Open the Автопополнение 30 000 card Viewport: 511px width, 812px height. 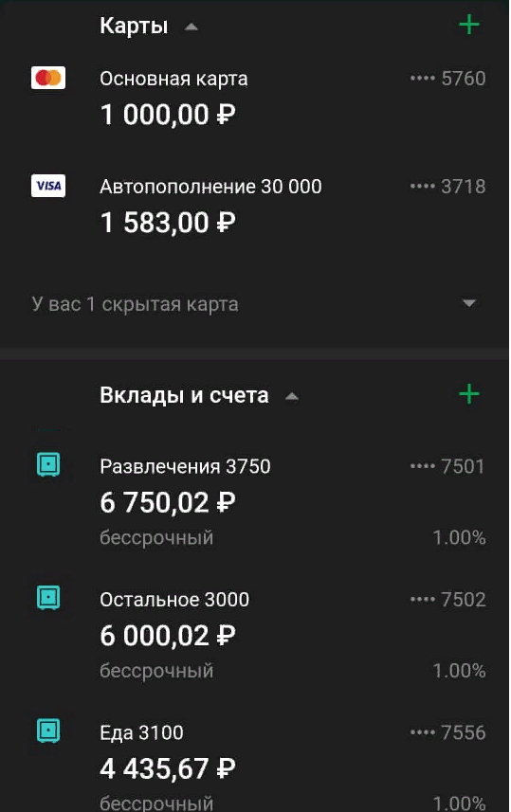(x=256, y=205)
